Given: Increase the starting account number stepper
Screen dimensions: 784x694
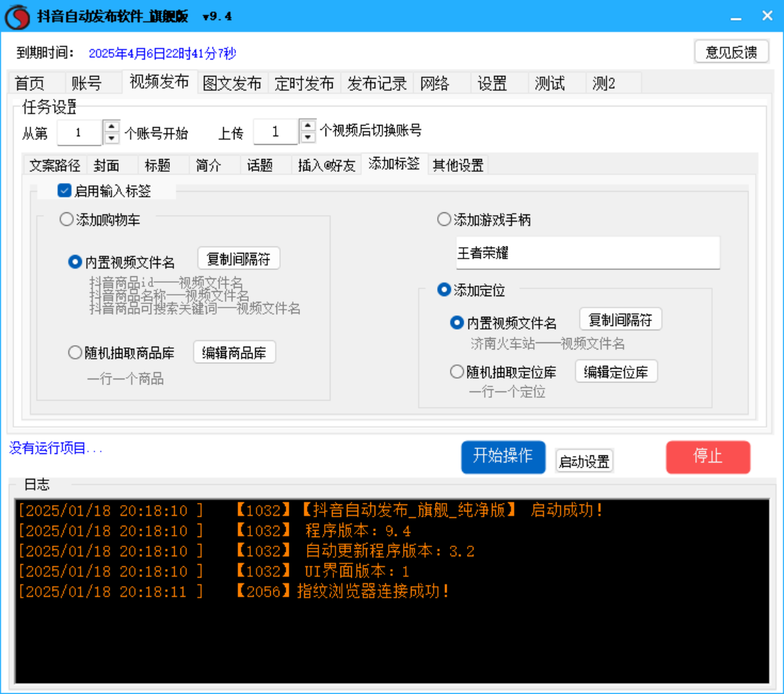Looking at the screenshot, I should coord(112,126).
